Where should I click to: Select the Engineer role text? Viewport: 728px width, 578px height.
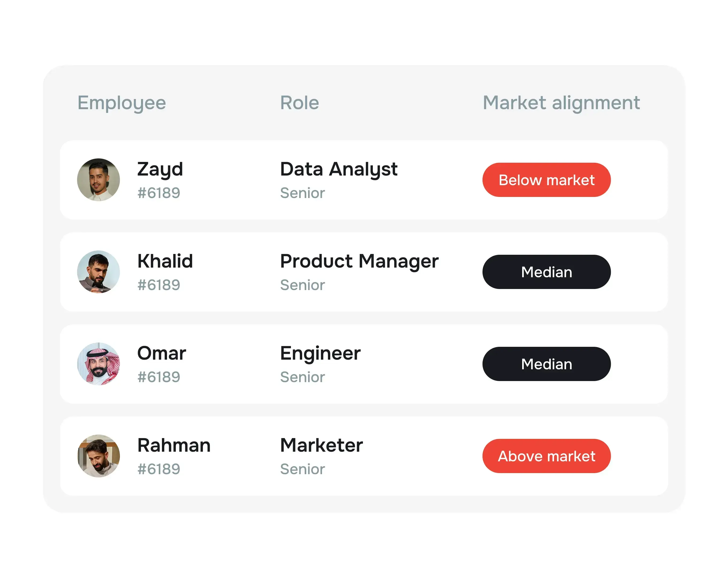click(320, 353)
